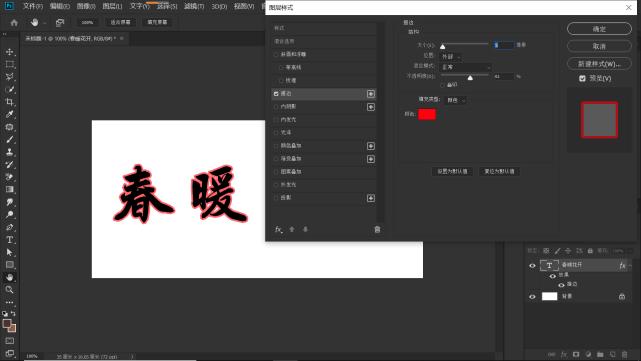The image size is (641, 361).
Task: Click Reset to Default (复位为默认值) button
Action: click(x=499, y=171)
